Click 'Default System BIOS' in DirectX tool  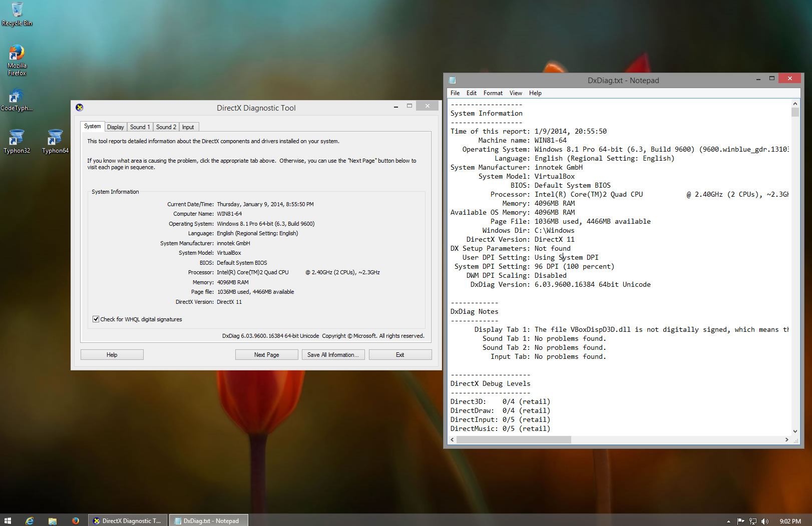242,263
